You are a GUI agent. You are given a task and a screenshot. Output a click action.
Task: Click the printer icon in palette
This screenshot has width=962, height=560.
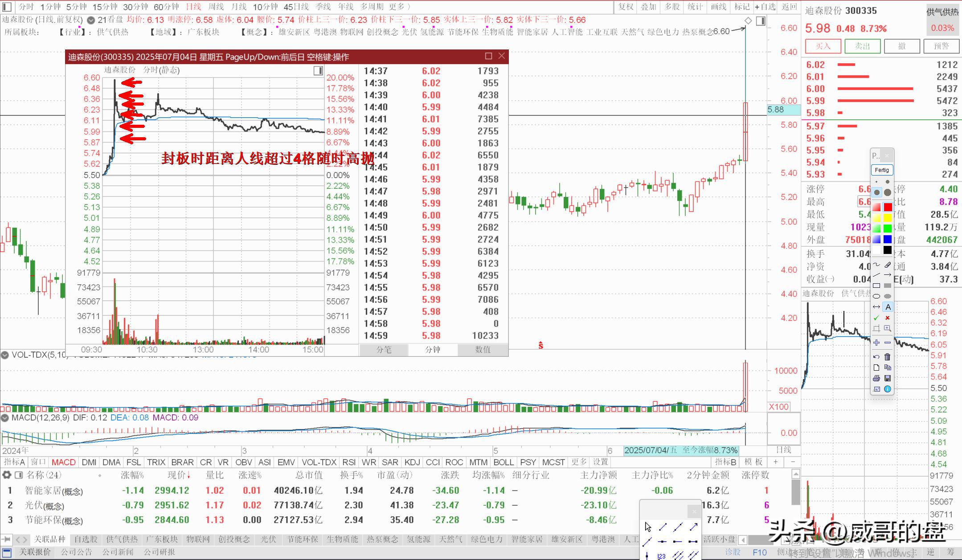(x=876, y=378)
